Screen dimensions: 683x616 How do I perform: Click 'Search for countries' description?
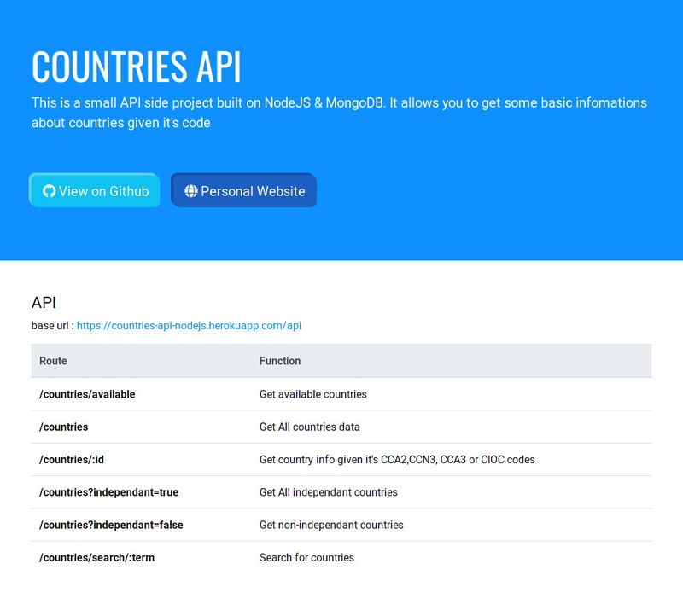[306, 557]
